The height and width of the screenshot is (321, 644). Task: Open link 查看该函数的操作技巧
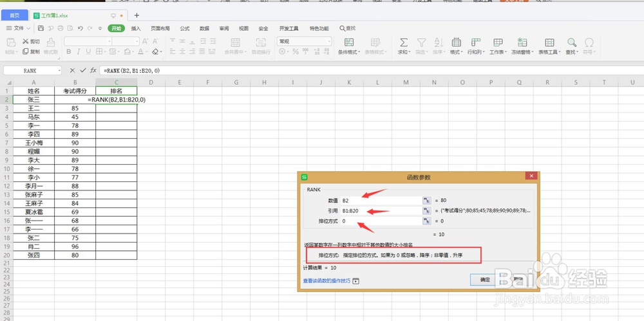pos(327,280)
